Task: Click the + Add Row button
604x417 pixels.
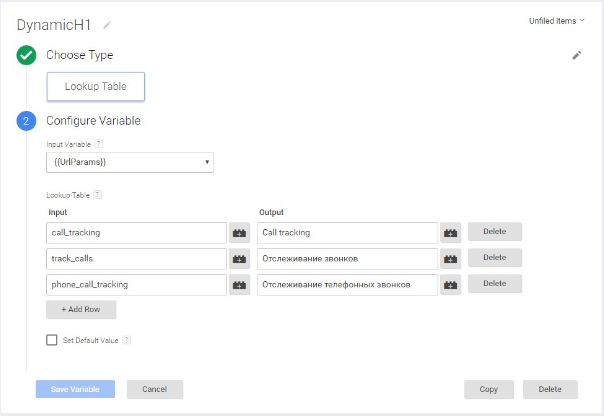Action: 81,310
